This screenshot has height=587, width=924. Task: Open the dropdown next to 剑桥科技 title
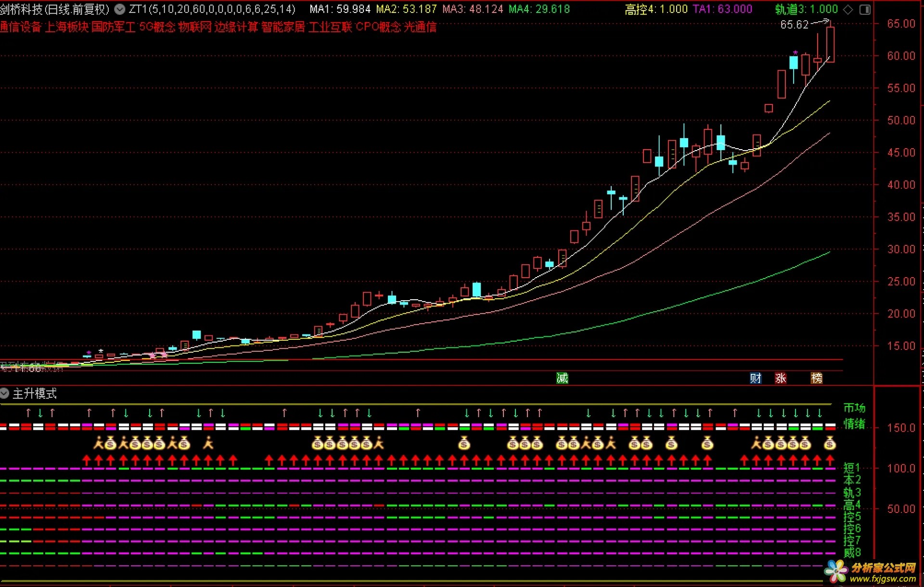click(120, 9)
